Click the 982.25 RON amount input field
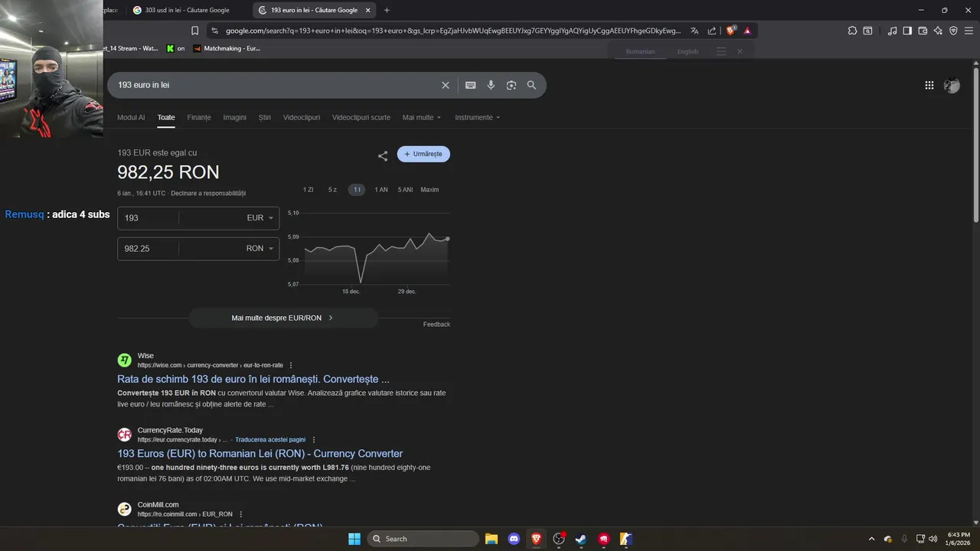Image resolution: width=980 pixels, height=551 pixels. click(149, 249)
